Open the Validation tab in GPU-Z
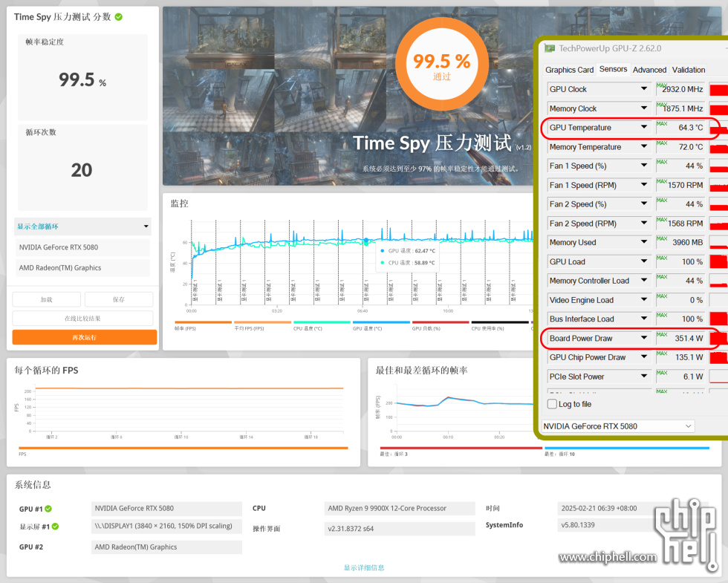The width and height of the screenshot is (728, 583). click(x=688, y=70)
